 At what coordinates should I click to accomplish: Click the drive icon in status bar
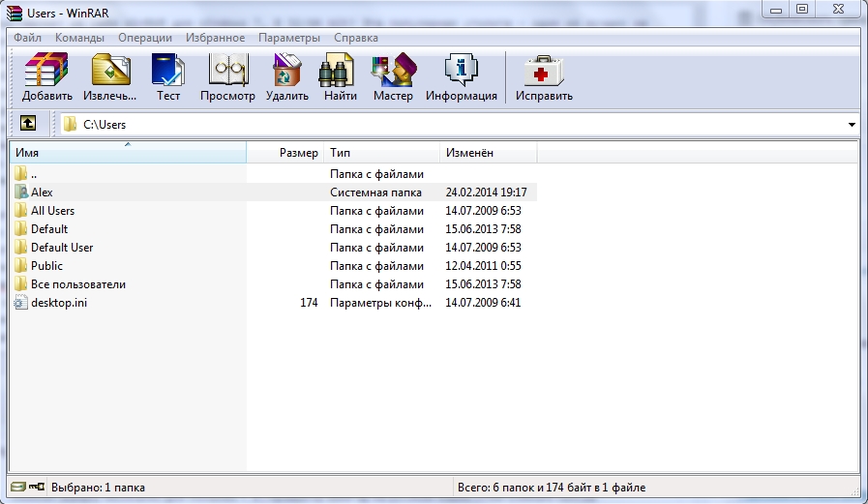pyautogui.click(x=18, y=487)
